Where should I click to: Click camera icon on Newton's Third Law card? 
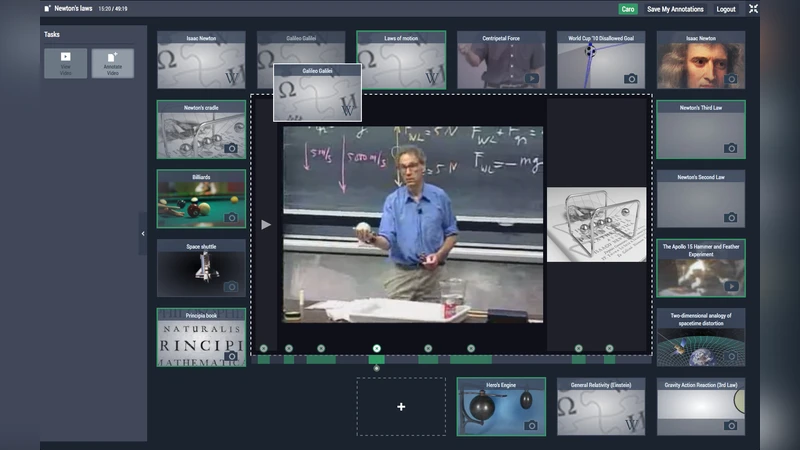pyautogui.click(x=731, y=148)
